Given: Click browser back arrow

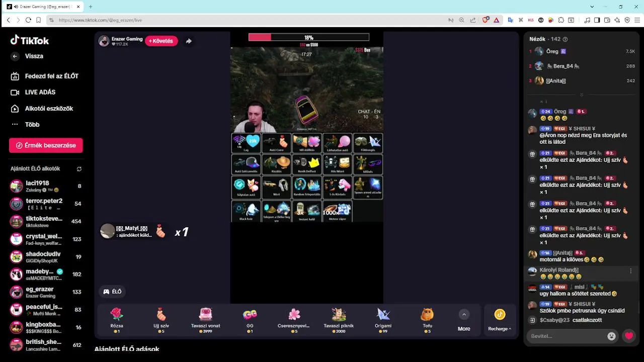Looking at the screenshot, I should click(8, 20).
